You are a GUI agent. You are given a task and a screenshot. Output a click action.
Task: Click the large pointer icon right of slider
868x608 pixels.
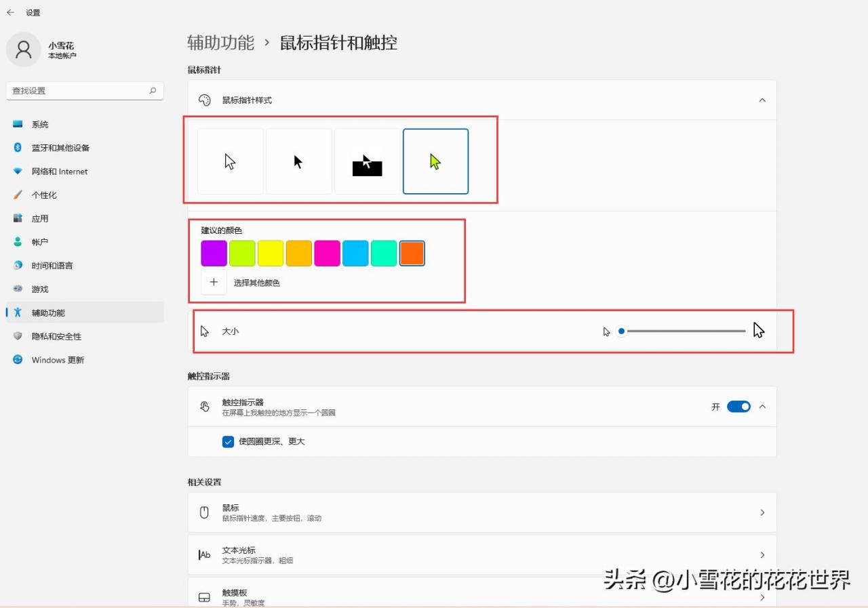pos(759,330)
